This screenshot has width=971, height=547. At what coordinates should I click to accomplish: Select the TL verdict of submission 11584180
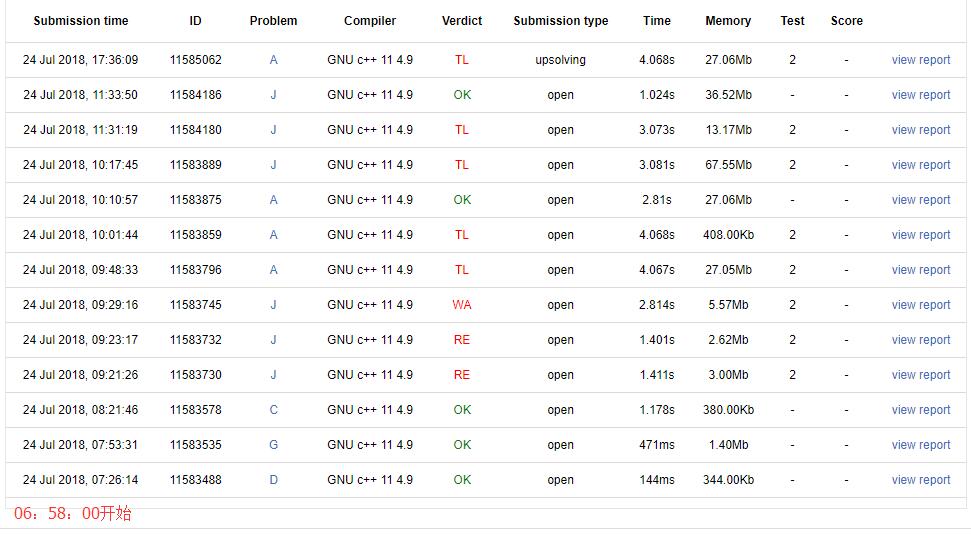tap(461, 130)
